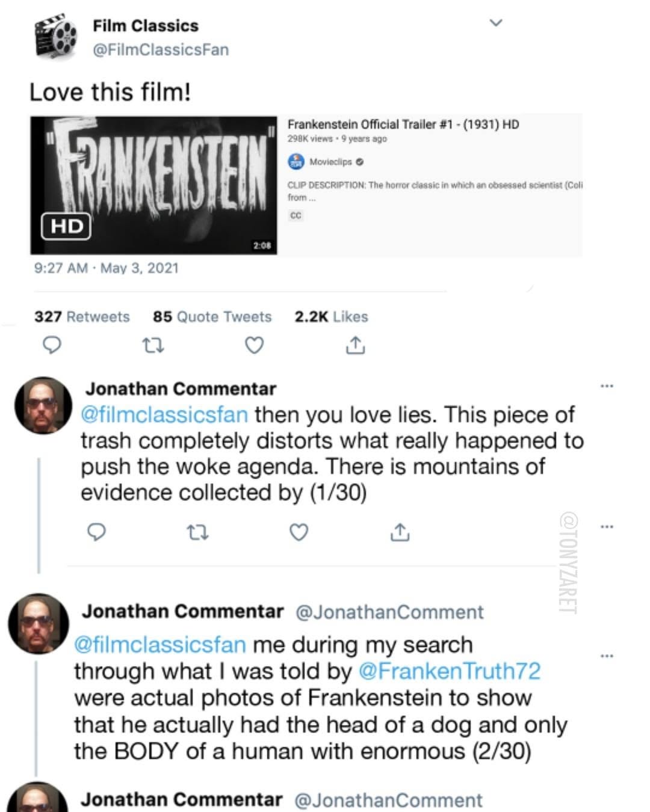Image resolution: width=650 pixels, height=812 pixels.
Task: View the 327 Retweets list
Action: 82,316
